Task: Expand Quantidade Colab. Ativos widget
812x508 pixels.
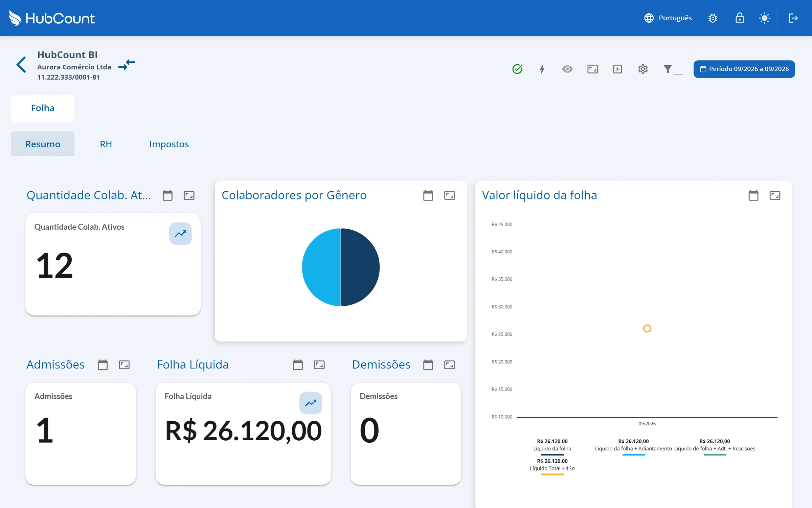Action: coord(189,195)
